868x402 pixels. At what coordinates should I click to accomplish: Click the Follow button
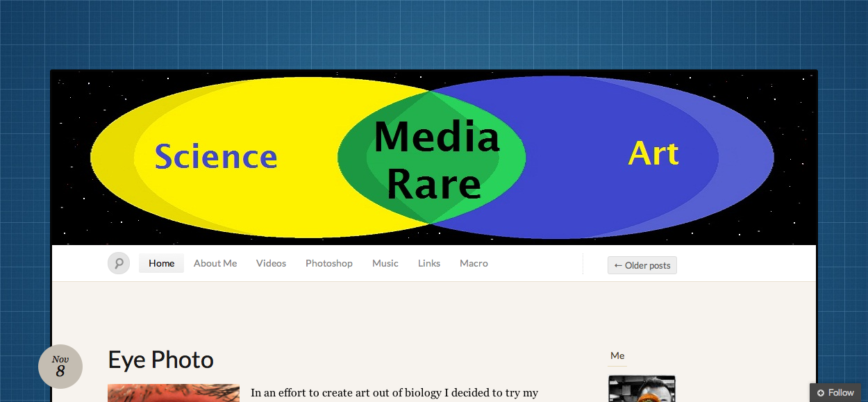click(x=835, y=392)
